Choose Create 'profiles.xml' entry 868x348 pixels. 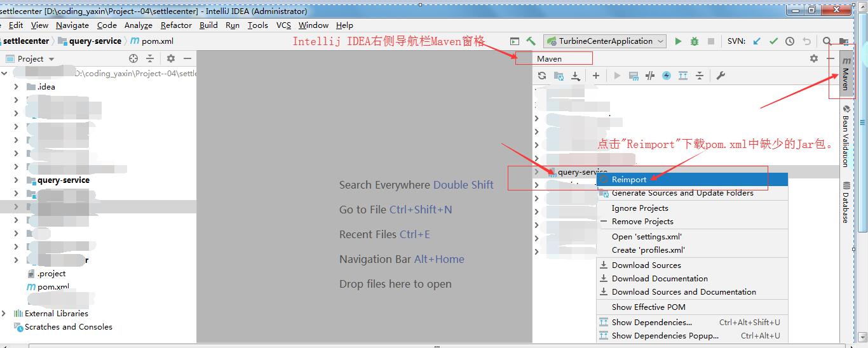tap(692, 250)
